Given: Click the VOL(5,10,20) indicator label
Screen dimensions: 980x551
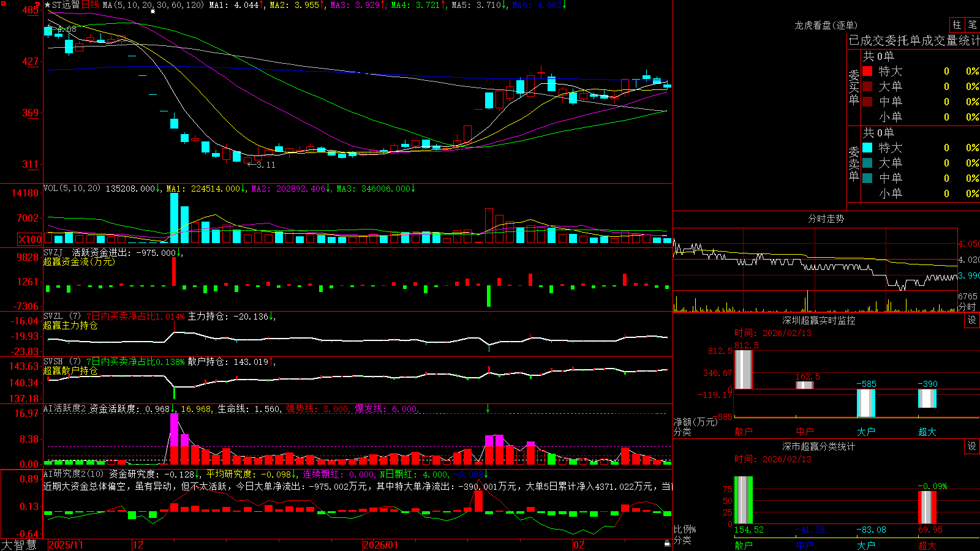Looking at the screenshot, I should tap(72, 189).
